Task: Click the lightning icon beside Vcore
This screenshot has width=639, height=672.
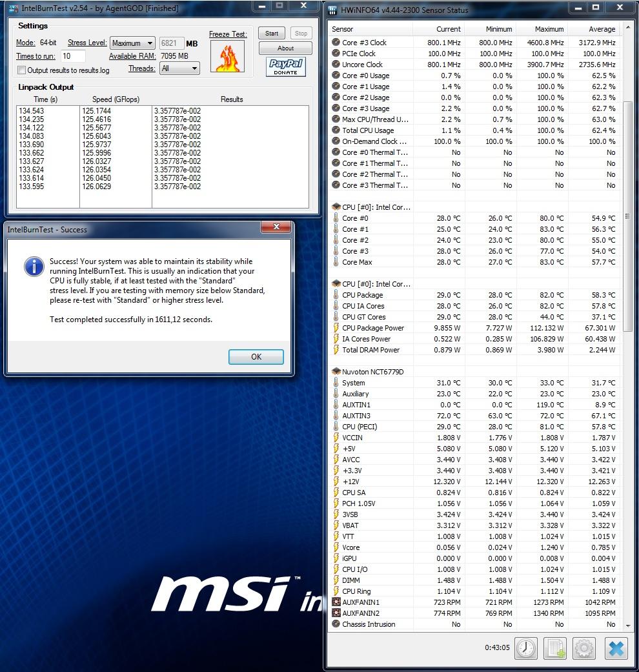Action: coord(336,547)
